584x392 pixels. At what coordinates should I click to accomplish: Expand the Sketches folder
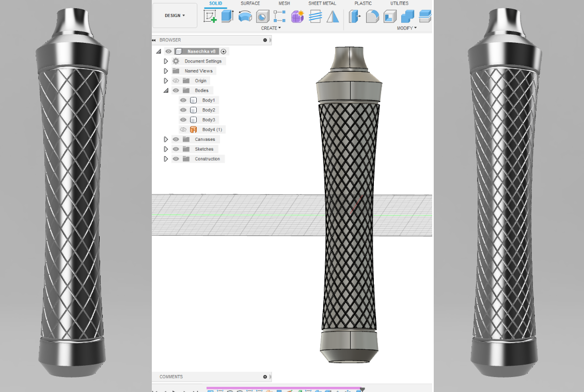click(x=166, y=149)
